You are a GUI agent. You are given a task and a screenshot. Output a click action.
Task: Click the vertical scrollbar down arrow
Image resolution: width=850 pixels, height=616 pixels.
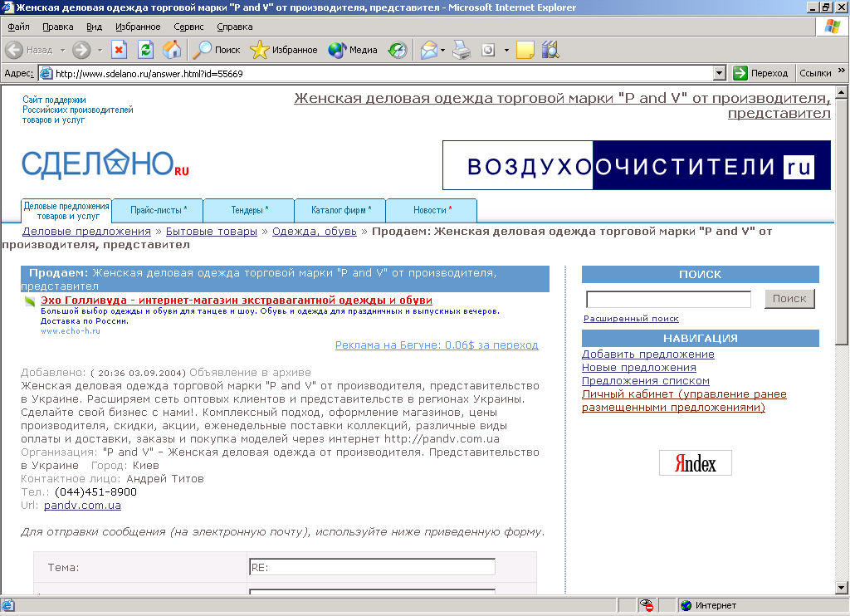pyautogui.click(x=841, y=587)
